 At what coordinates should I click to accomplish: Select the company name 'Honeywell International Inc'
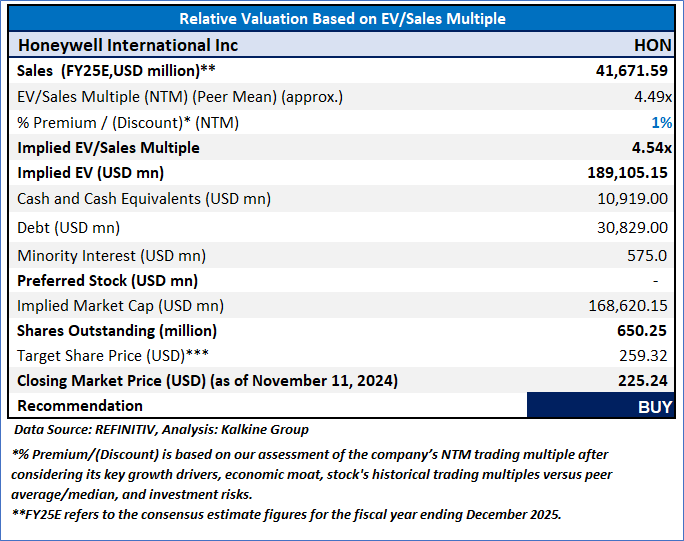click(x=128, y=45)
